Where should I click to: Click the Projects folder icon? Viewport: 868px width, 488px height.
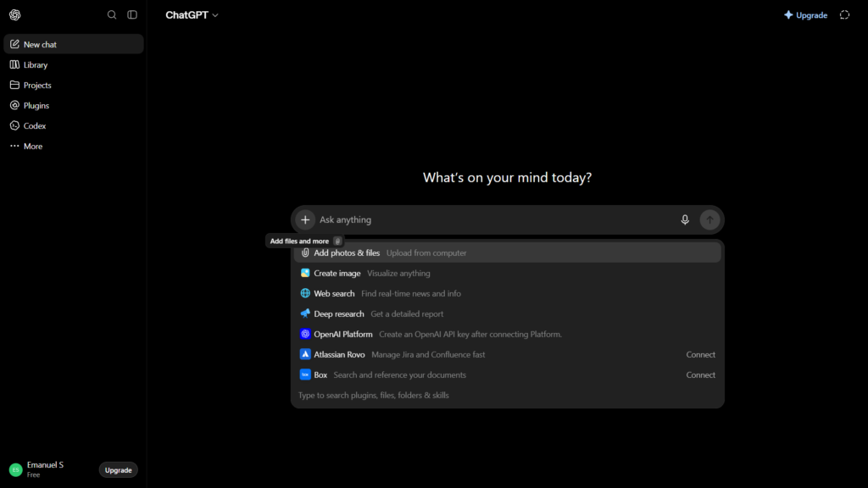15,86
